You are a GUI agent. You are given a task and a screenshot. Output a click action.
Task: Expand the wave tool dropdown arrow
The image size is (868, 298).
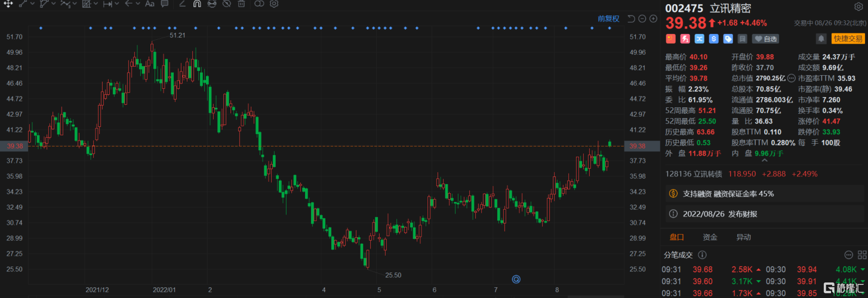[75, 4]
